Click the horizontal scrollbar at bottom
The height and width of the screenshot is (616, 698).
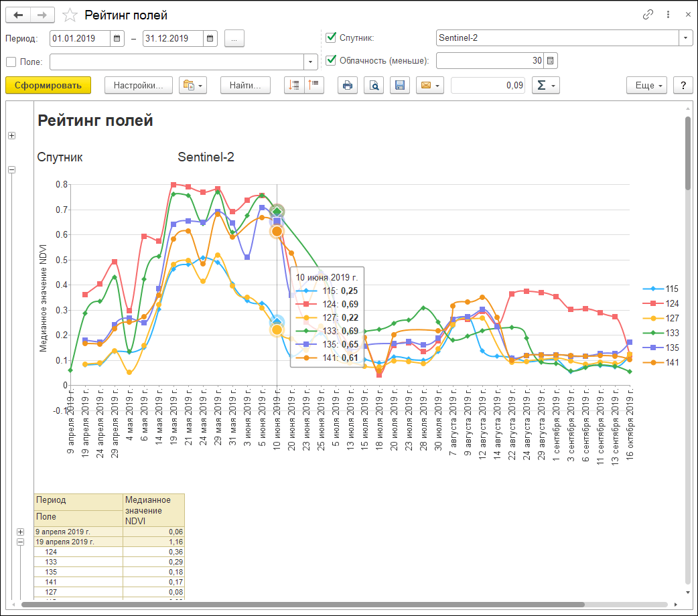[301, 605]
